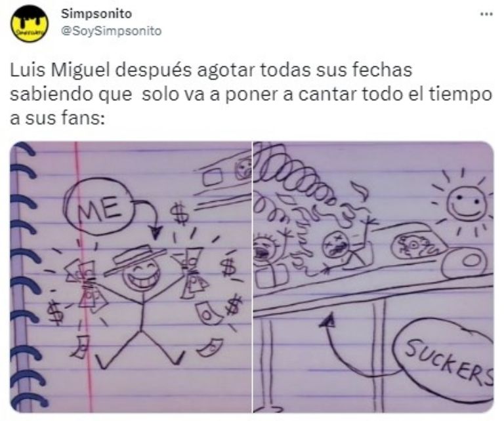Image resolution: width=504 pixels, height=421 pixels.
Task: Click the dizzy rider in middle car
Action: (x=335, y=246)
